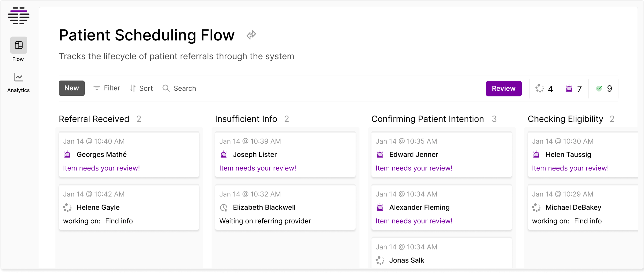Click the Search field

click(x=179, y=88)
